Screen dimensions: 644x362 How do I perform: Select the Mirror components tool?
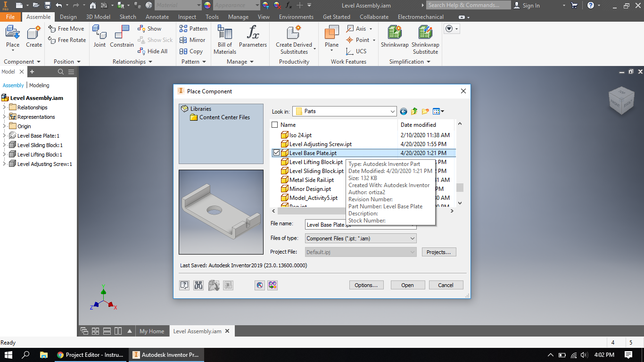click(192, 40)
